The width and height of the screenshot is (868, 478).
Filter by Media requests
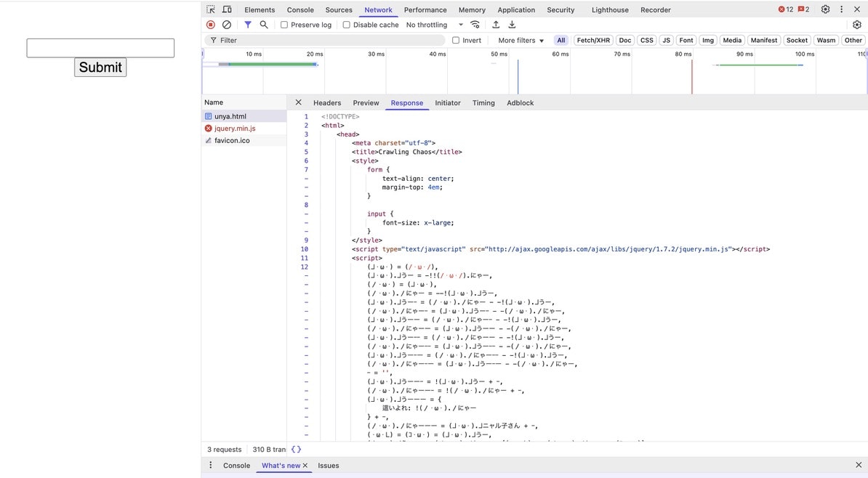click(x=732, y=41)
